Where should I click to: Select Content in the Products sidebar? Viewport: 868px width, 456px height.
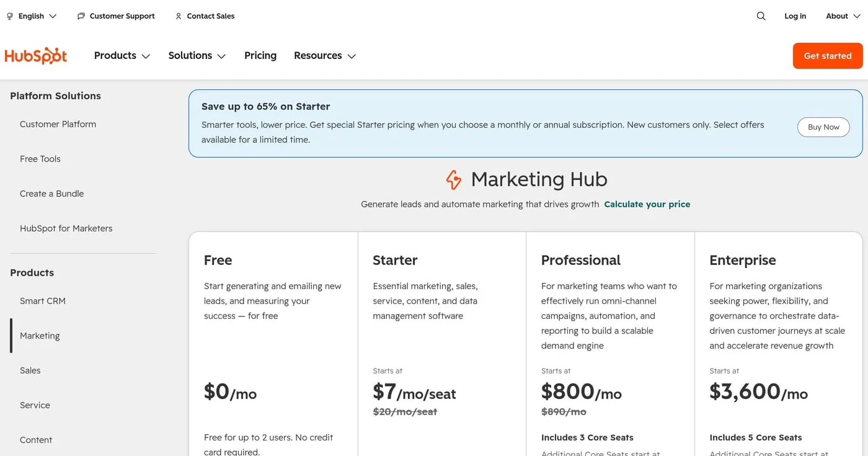pos(36,440)
